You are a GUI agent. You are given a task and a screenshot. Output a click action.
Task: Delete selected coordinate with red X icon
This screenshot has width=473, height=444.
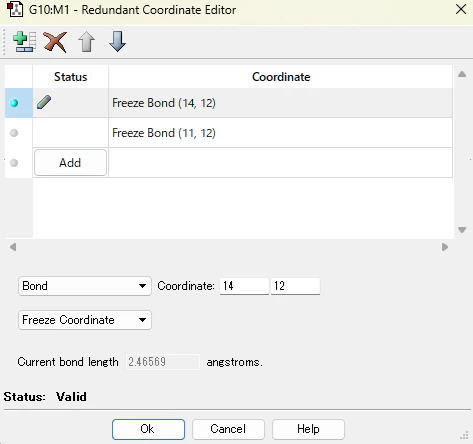pyautogui.click(x=55, y=42)
